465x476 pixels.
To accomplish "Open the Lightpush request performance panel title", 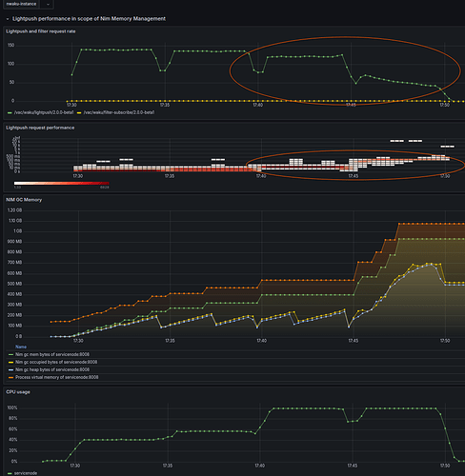I will 40,128.
